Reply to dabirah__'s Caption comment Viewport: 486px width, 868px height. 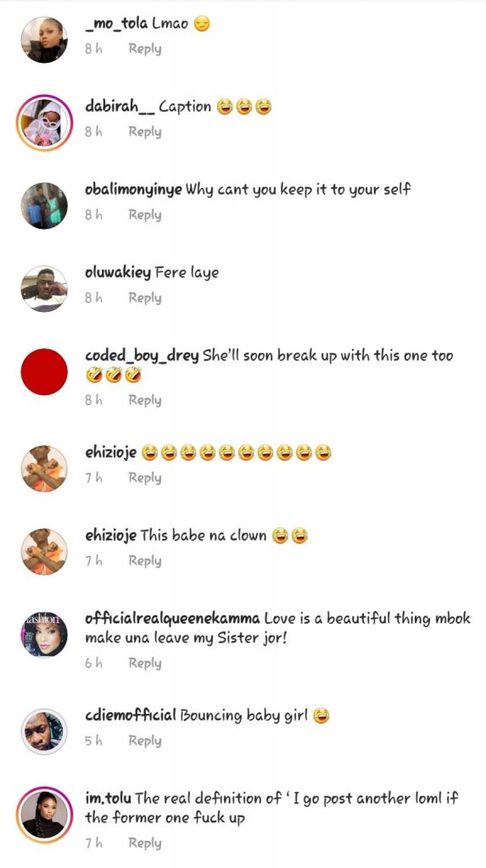[145, 131]
